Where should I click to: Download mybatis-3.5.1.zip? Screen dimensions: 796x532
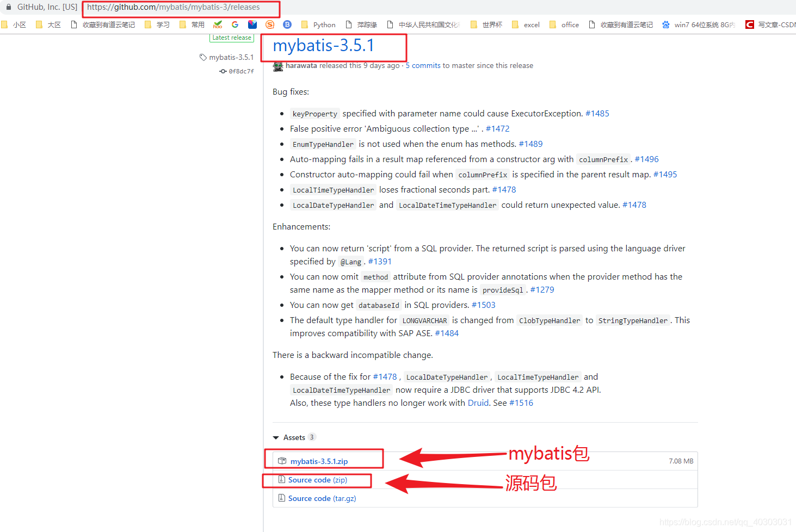tap(319, 461)
